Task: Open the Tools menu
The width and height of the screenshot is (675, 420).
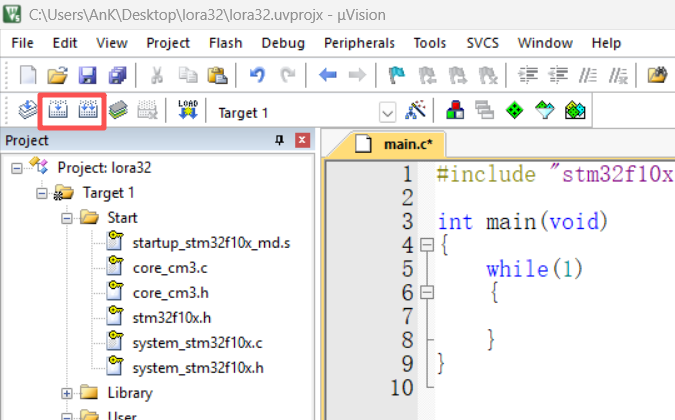Action: coord(430,43)
